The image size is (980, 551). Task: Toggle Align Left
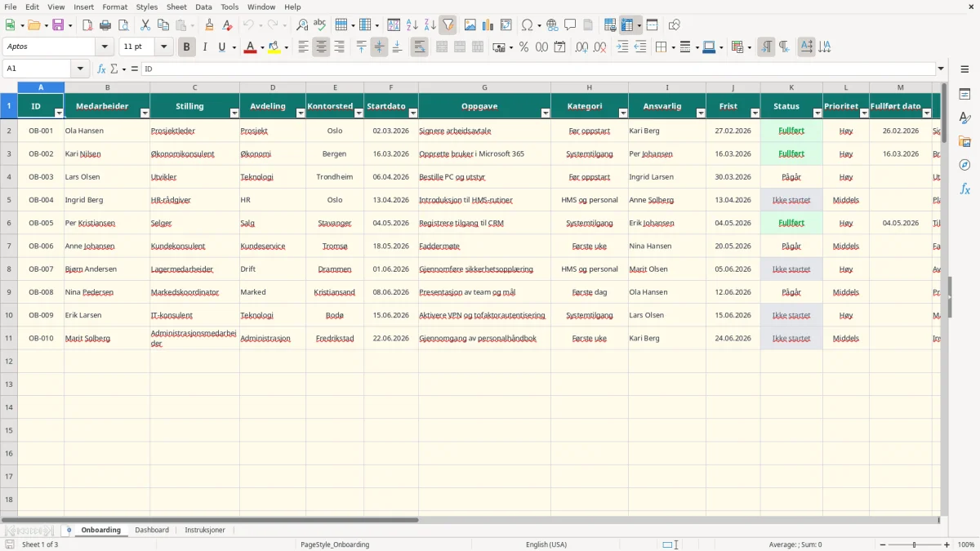(x=303, y=47)
